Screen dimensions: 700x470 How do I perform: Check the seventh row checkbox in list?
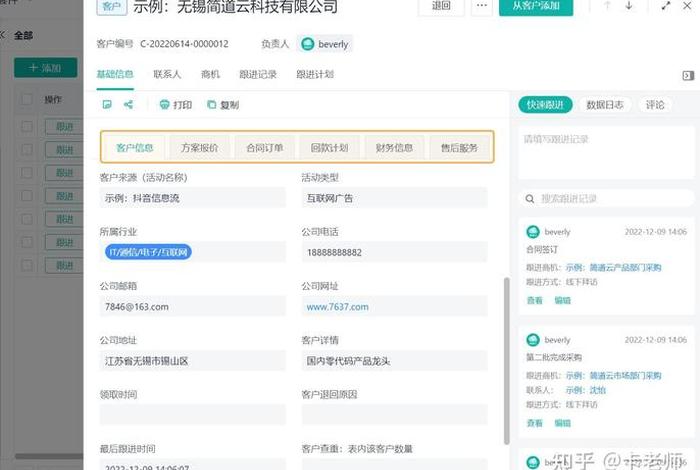(27, 266)
